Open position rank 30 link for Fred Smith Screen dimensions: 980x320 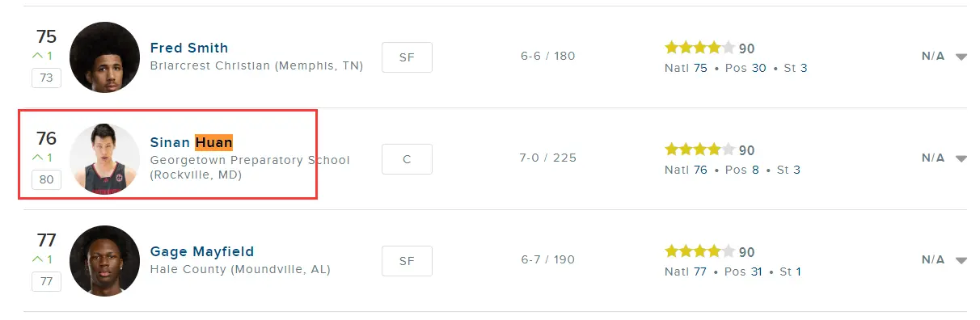click(x=758, y=68)
